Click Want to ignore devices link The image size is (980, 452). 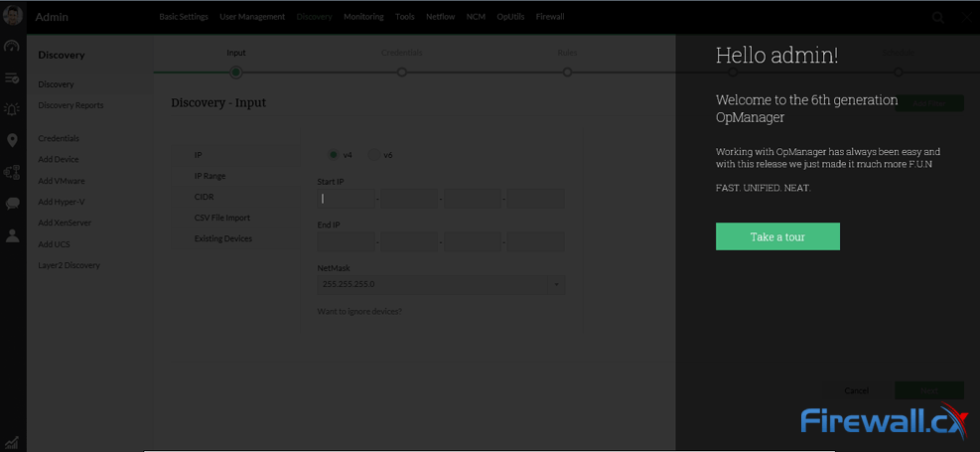(x=359, y=311)
